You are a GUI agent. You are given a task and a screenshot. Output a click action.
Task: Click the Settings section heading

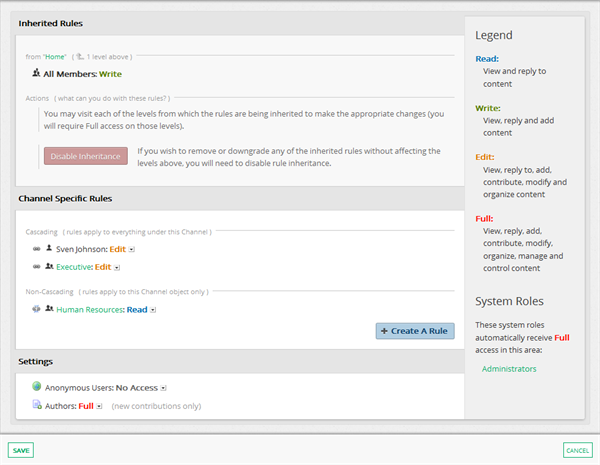coord(36,362)
